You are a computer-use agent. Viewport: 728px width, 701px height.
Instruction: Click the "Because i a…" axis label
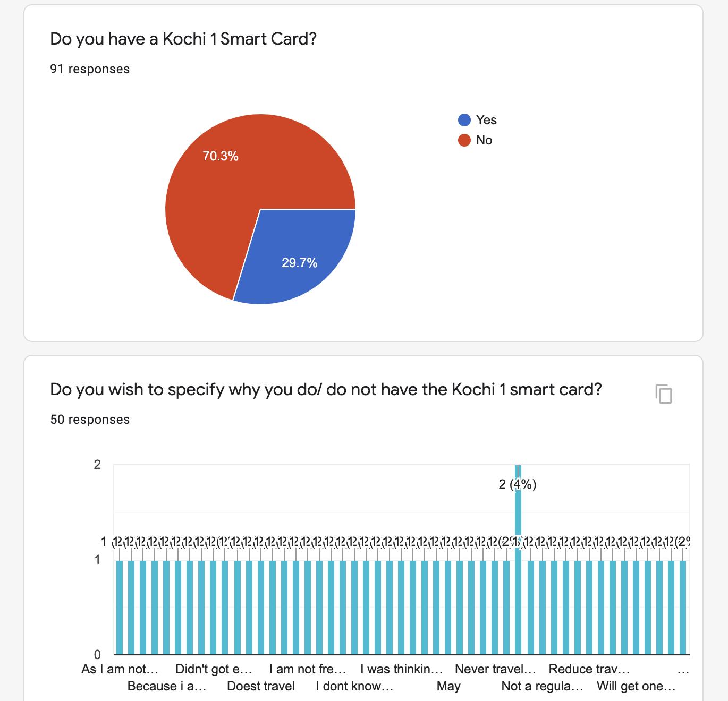pos(167,686)
